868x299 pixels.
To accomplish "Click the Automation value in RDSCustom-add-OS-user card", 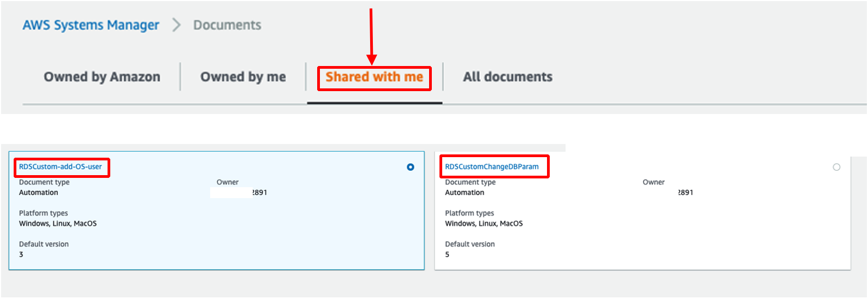I will point(39,193).
